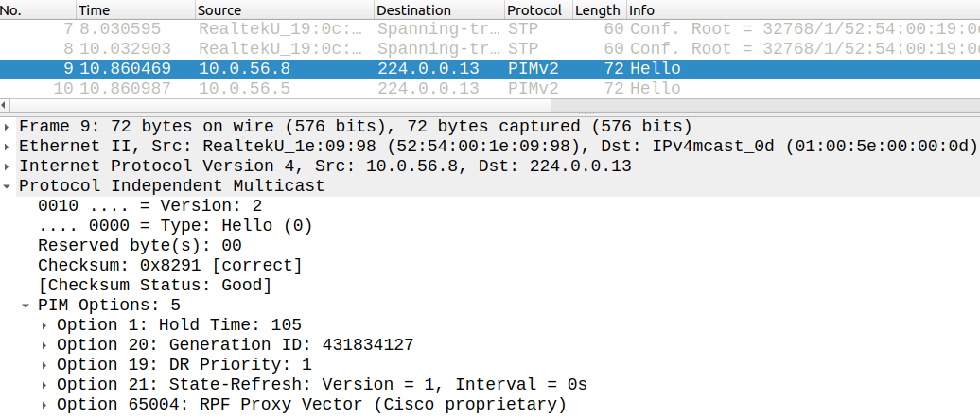Expand Option 20: Generation ID entry

click(45, 345)
